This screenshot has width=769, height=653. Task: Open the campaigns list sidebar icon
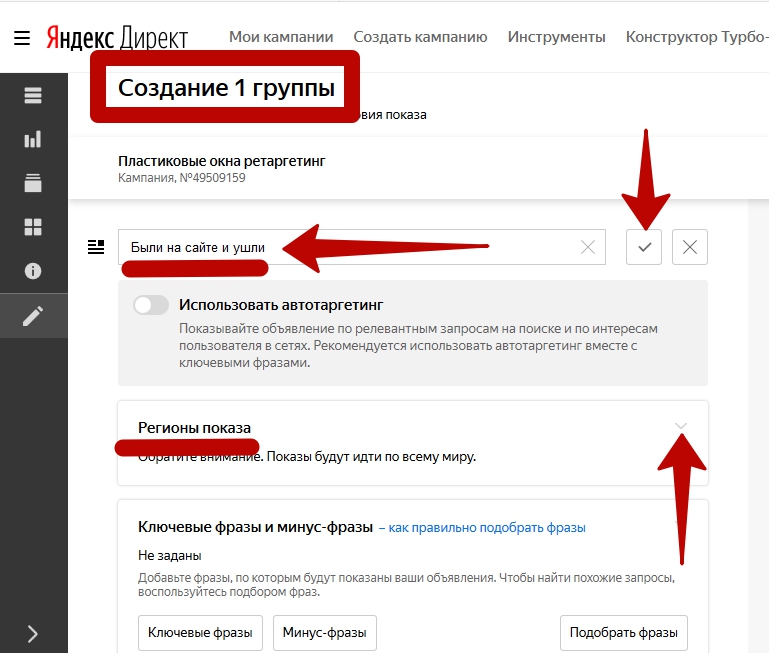[33, 95]
